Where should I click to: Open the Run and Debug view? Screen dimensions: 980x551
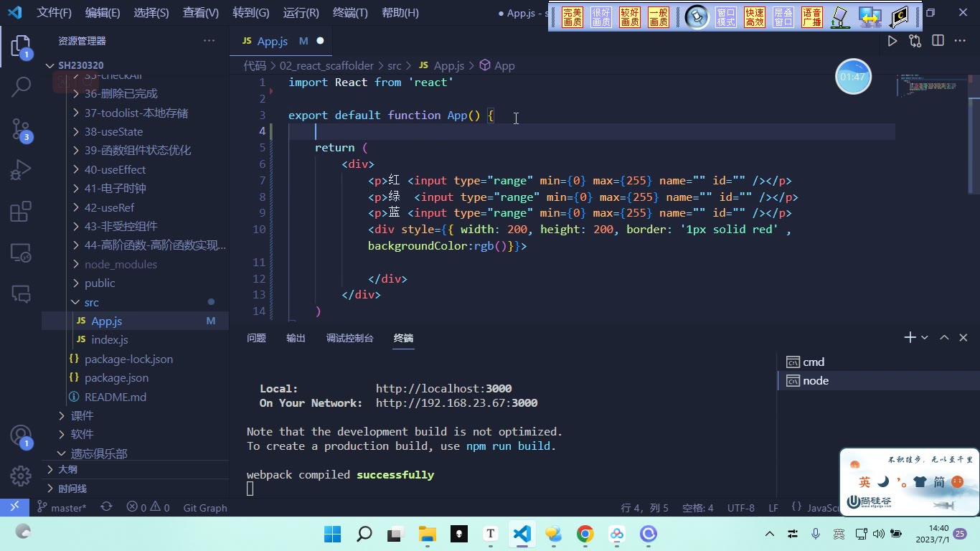click(21, 170)
